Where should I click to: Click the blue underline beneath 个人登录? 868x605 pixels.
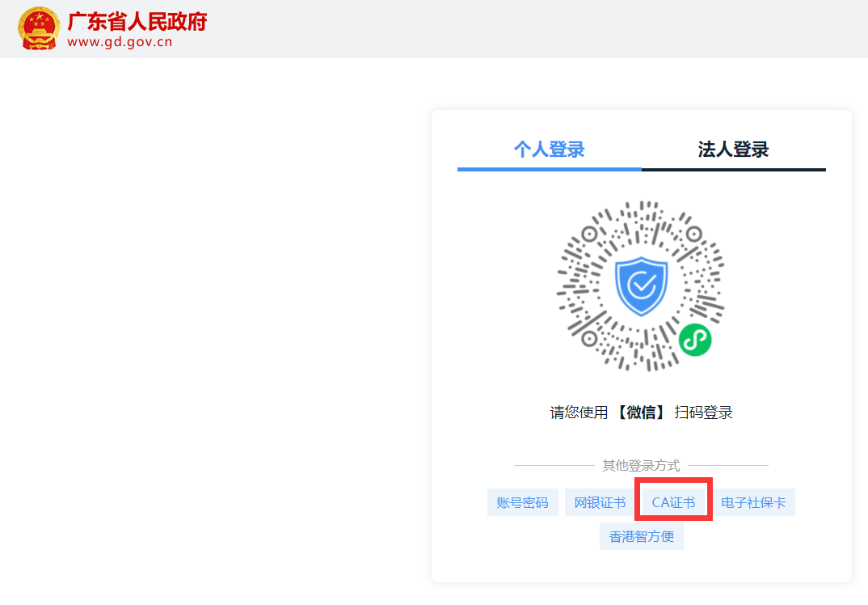coord(549,169)
